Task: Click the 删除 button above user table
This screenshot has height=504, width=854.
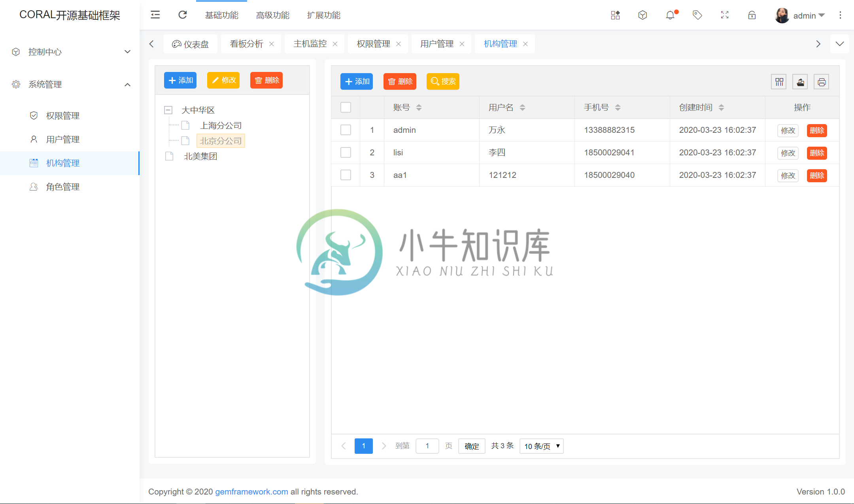Action: pos(400,81)
